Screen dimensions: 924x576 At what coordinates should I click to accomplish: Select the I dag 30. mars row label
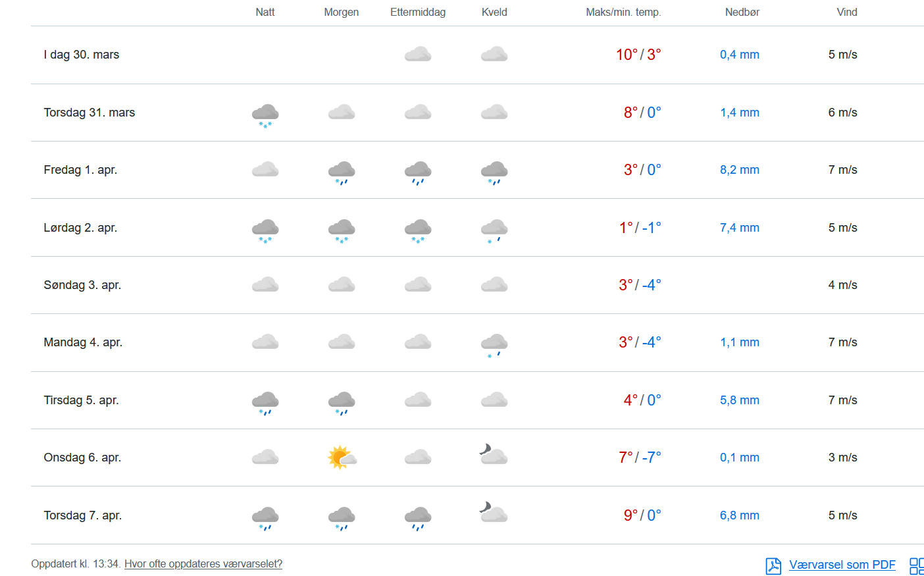click(x=82, y=55)
